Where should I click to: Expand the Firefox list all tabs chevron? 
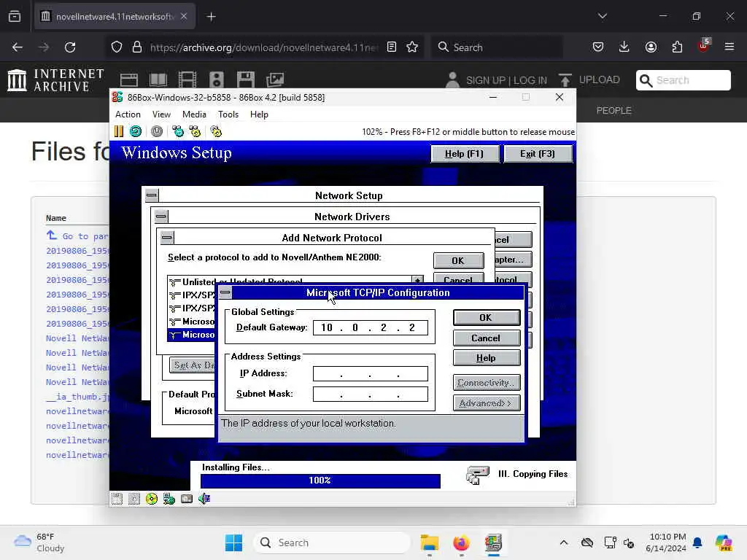coord(603,16)
